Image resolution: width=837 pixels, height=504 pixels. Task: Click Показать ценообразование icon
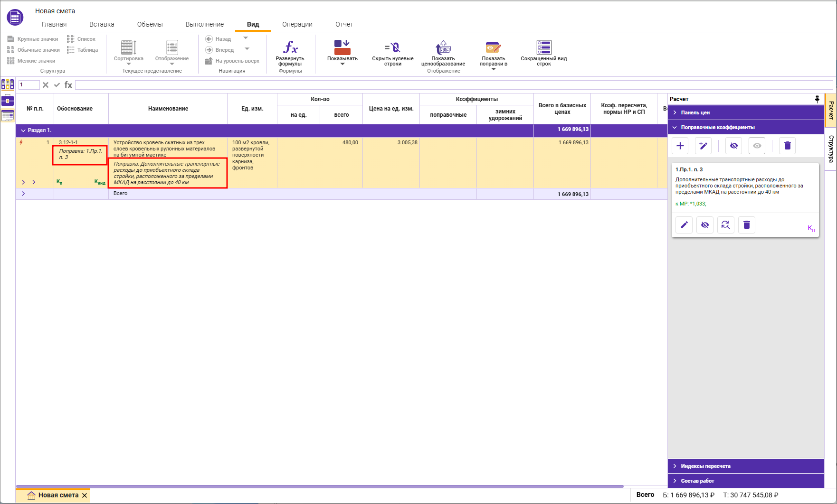click(x=443, y=47)
